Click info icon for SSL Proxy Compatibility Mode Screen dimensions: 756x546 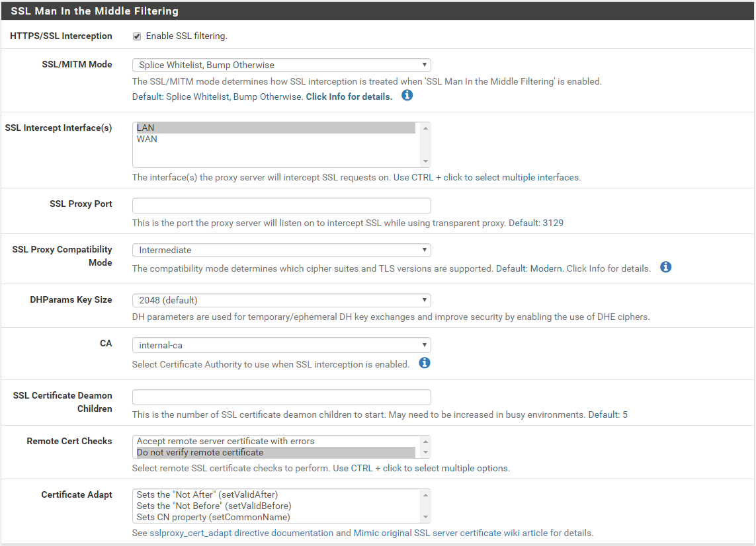point(666,268)
